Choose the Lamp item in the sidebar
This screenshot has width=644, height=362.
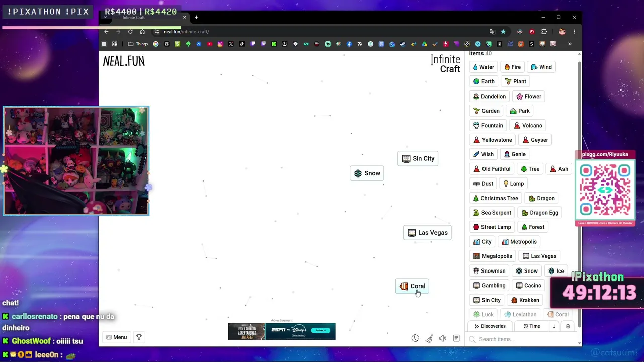(x=514, y=184)
